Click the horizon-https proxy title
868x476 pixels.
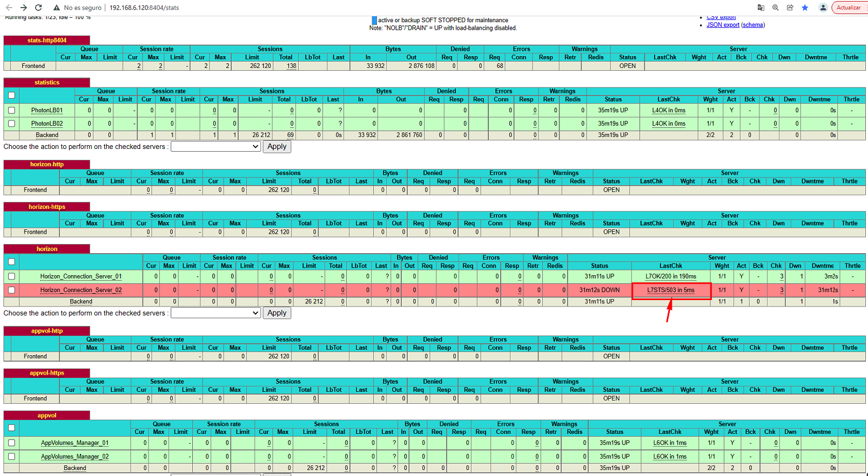(x=47, y=207)
